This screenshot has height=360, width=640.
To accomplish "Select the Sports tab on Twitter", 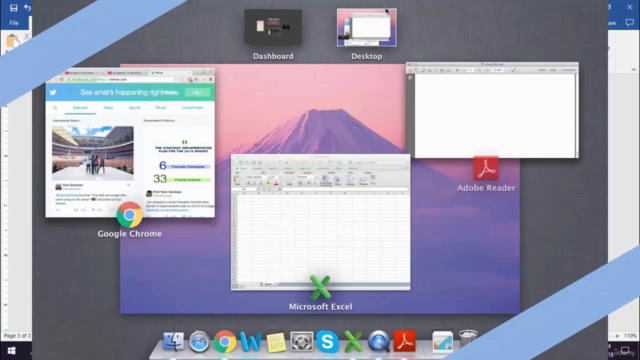I will (x=134, y=108).
